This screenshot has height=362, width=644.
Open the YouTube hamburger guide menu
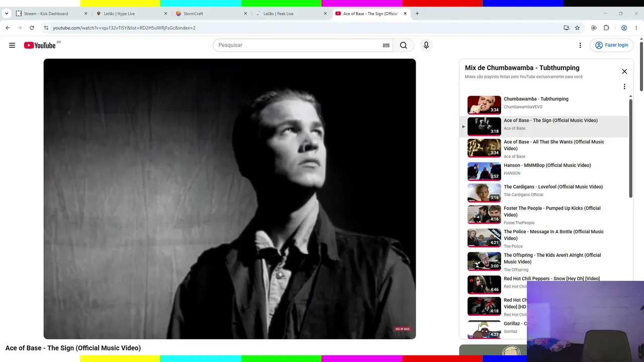pyautogui.click(x=12, y=45)
